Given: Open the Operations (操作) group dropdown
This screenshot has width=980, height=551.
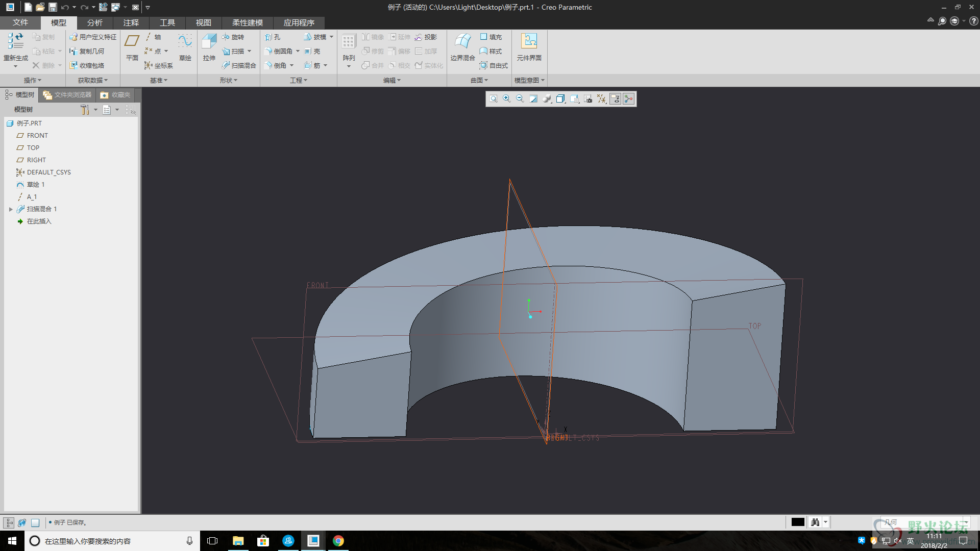Looking at the screenshot, I should pos(33,80).
